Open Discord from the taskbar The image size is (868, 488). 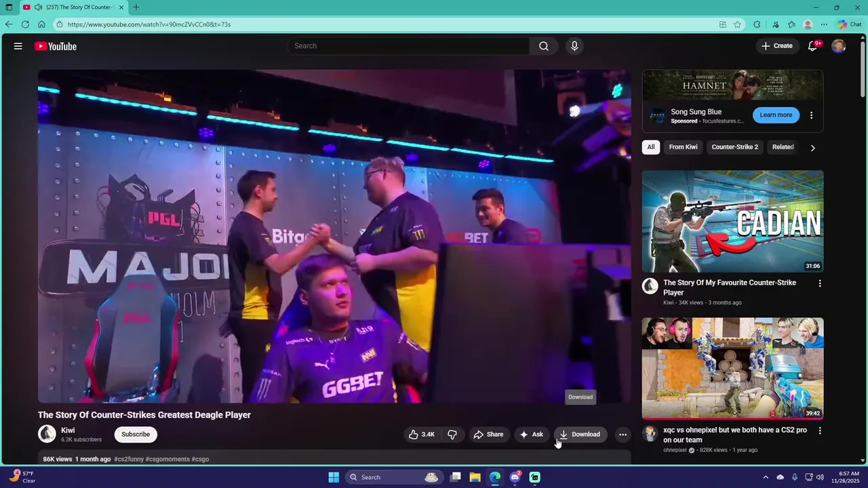(x=515, y=477)
